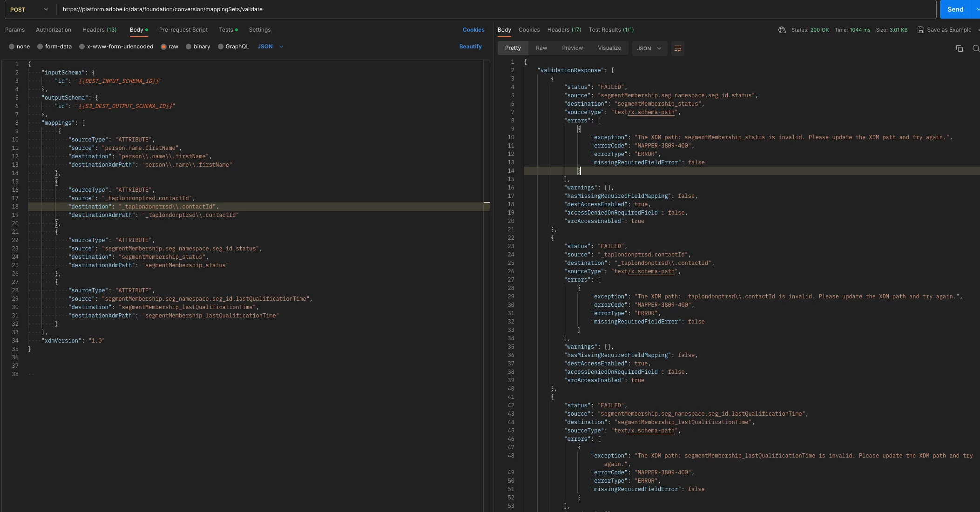Click the bracket marker on request line 15

(57, 182)
